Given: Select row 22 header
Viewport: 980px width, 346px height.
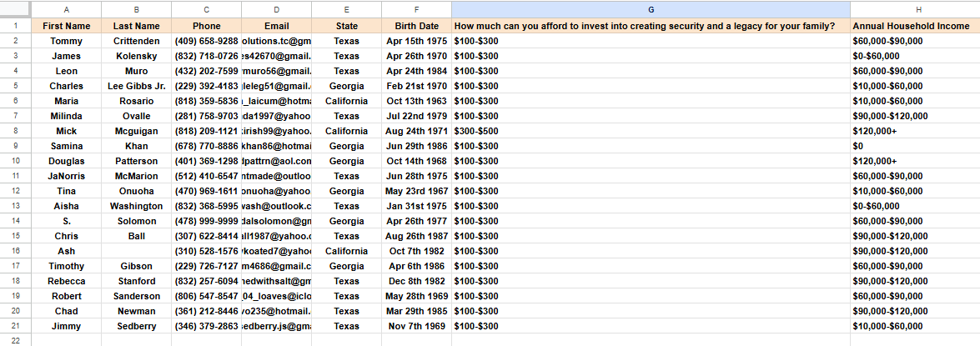Looking at the screenshot, I should coord(16,340).
